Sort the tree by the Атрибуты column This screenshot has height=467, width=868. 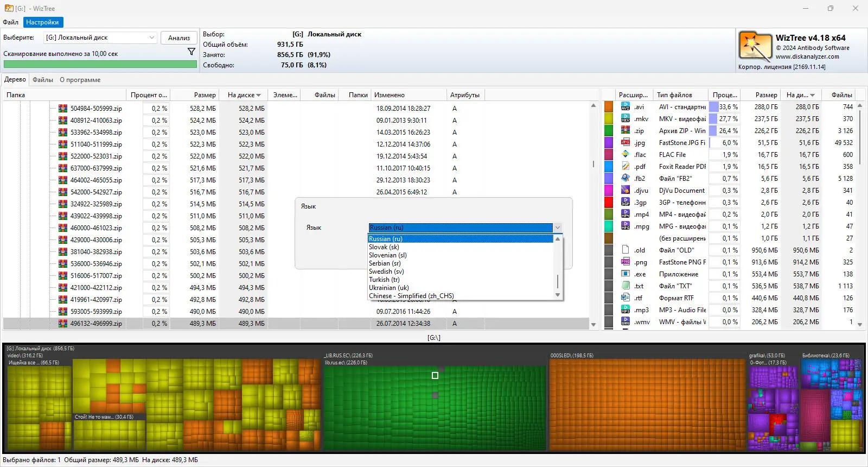click(465, 95)
